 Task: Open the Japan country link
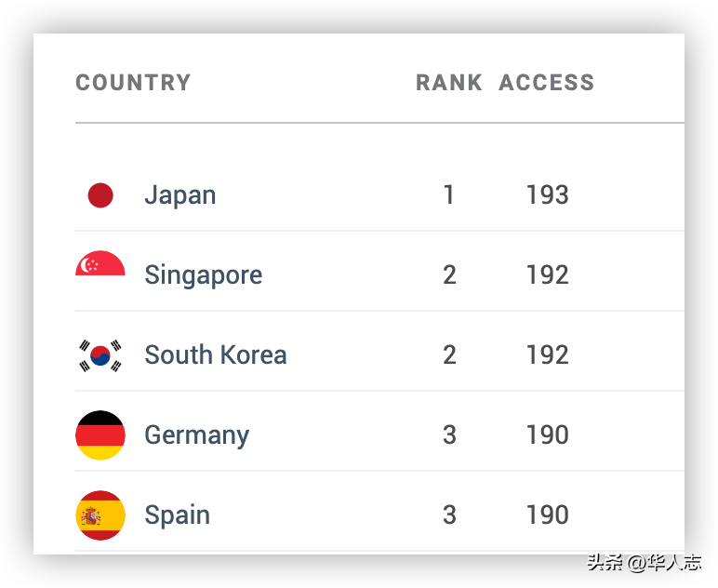179,195
